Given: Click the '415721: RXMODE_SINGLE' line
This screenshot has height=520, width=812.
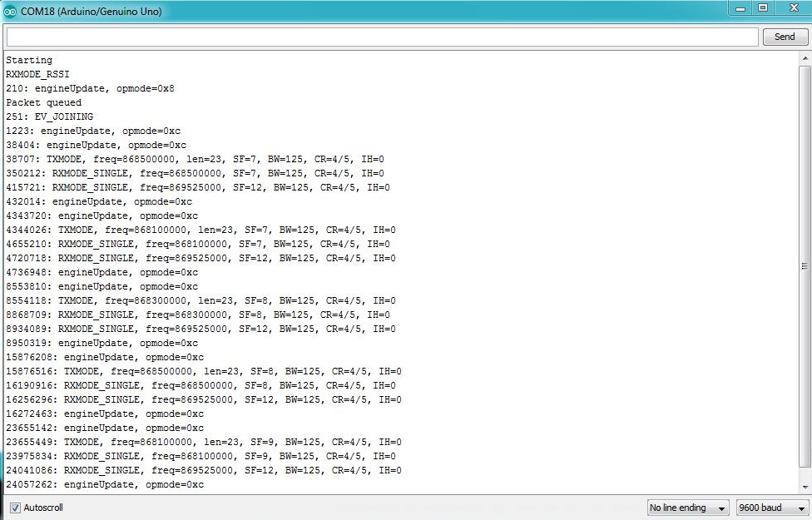Looking at the screenshot, I should [198, 187].
